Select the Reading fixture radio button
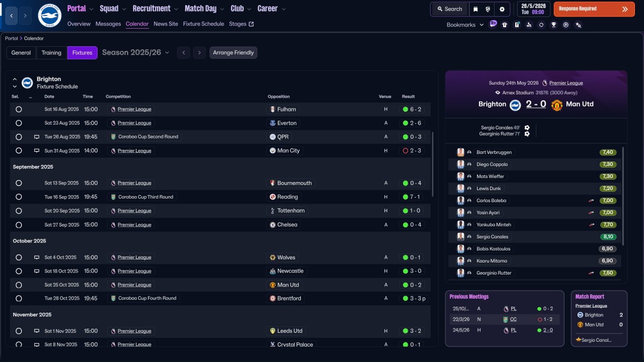Viewport: 644px width, 362px height. [x=19, y=197]
